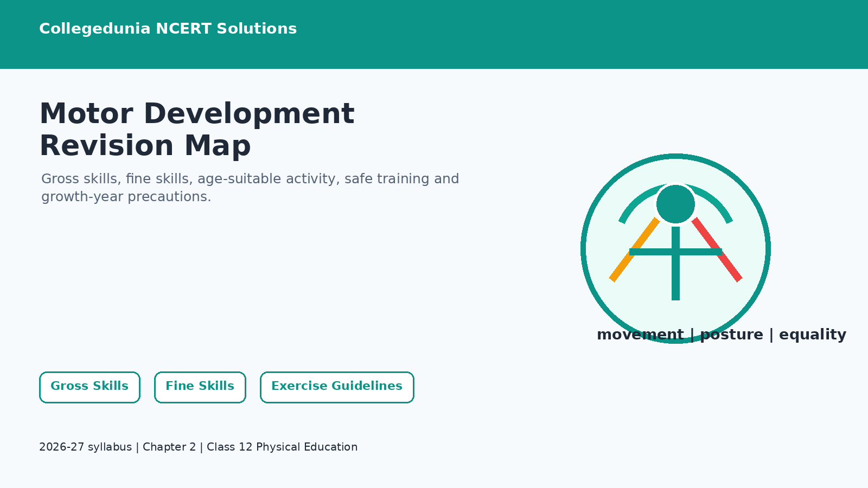
Task: Click the Motor Development Revision Map heading
Action: [x=197, y=130]
